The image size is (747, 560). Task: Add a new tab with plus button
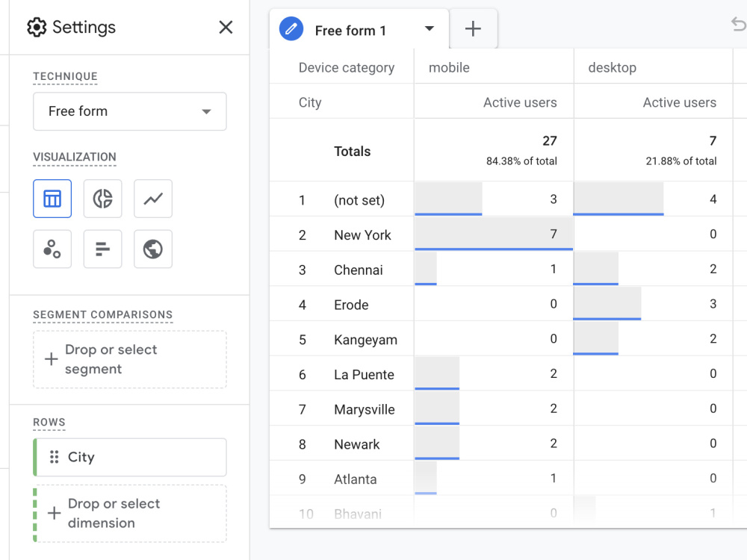click(x=473, y=28)
